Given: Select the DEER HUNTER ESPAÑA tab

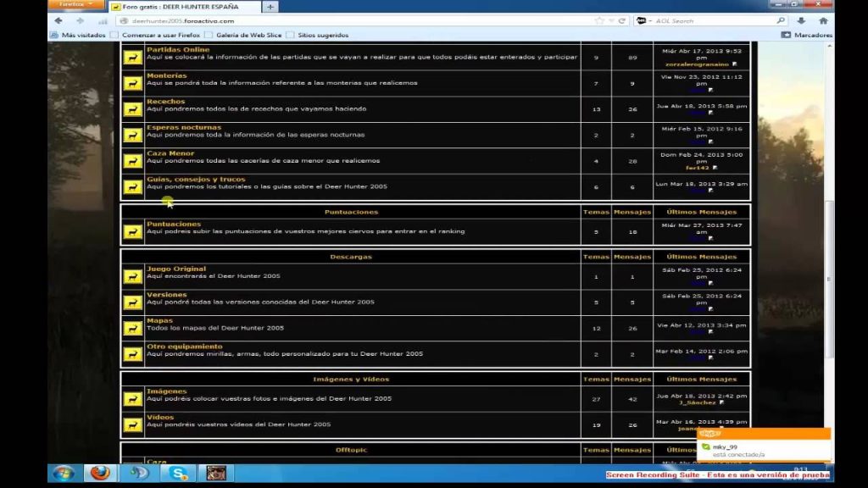Looking at the screenshot, I should pyautogui.click(x=182, y=7).
